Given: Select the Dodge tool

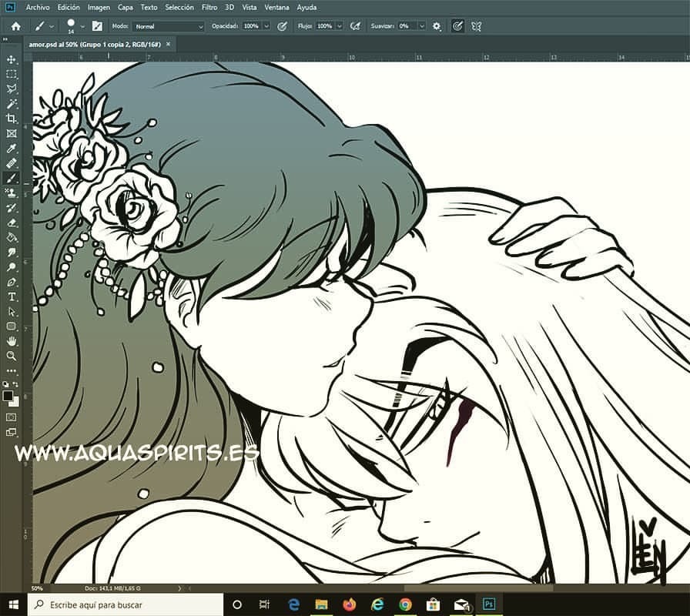Looking at the screenshot, I should click(12, 267).
